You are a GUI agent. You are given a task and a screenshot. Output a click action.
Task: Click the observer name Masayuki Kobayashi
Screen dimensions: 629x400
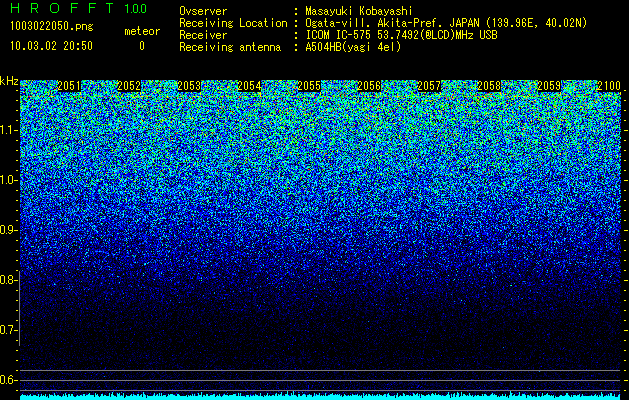coord(359,11)
